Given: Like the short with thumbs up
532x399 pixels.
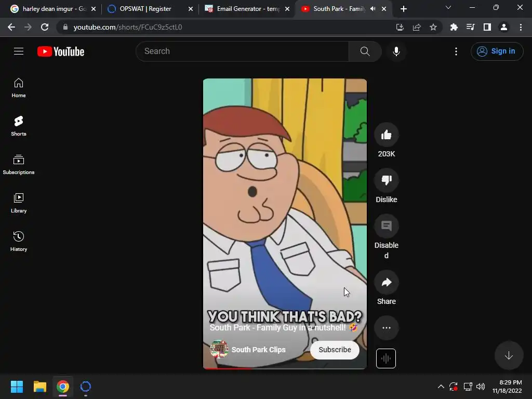Looking at the screenshot, I should tap(387, 135).
